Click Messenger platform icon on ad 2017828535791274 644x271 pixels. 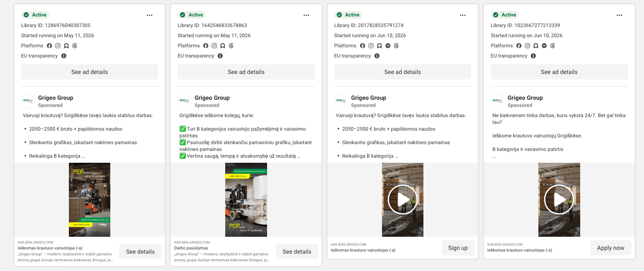click(x=388, y=46)
